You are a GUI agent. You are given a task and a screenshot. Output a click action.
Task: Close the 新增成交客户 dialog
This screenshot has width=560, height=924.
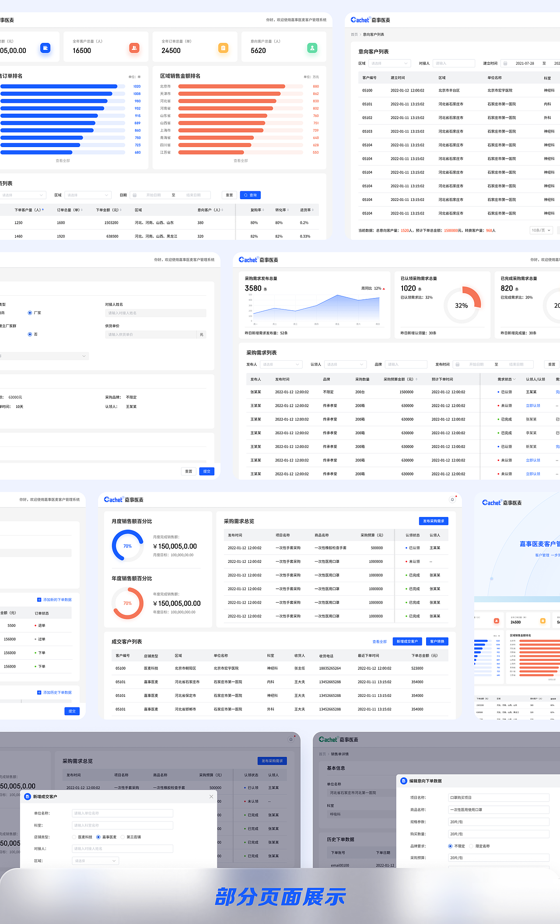coord(211,797)
